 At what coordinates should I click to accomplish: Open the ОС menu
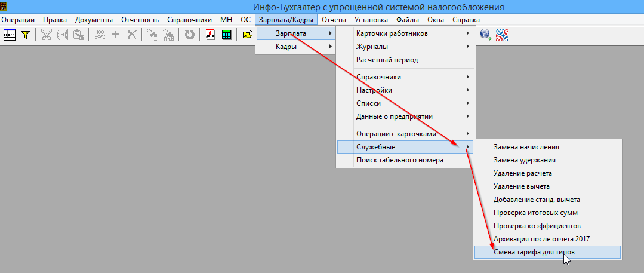[246, 20]
